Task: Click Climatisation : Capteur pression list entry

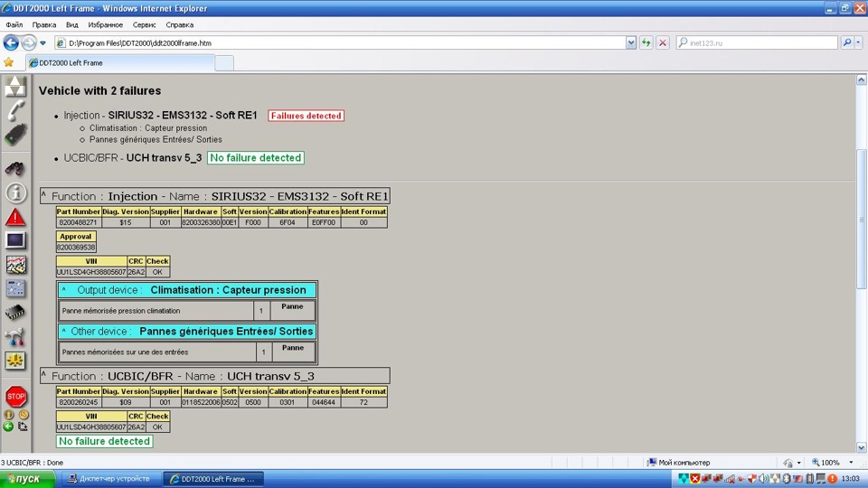Action: 148,127
